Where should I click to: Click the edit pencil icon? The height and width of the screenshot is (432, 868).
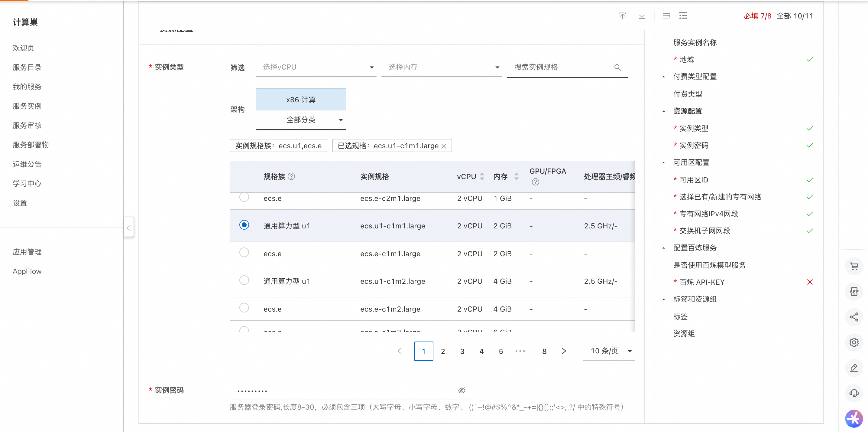853,368
